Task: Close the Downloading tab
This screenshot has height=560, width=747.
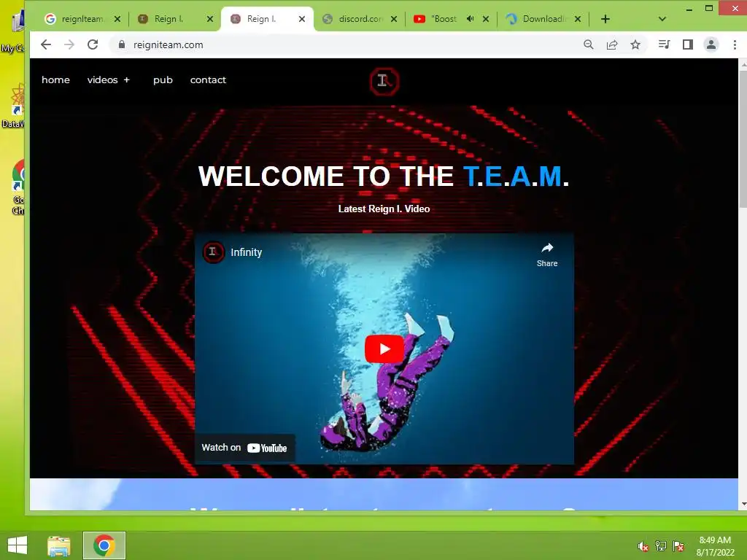Action: point(578,19)
